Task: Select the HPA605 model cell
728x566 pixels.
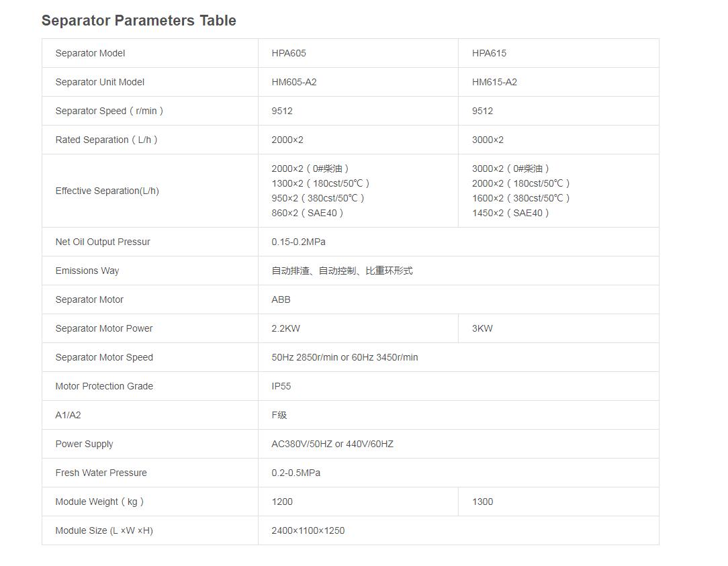Action: coord(289,53)
